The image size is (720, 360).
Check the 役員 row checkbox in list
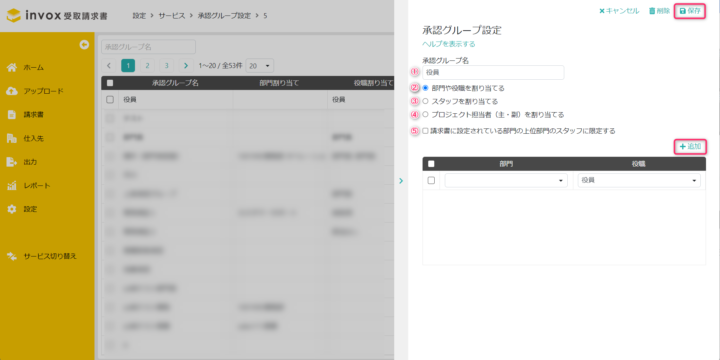coord(110,100)
